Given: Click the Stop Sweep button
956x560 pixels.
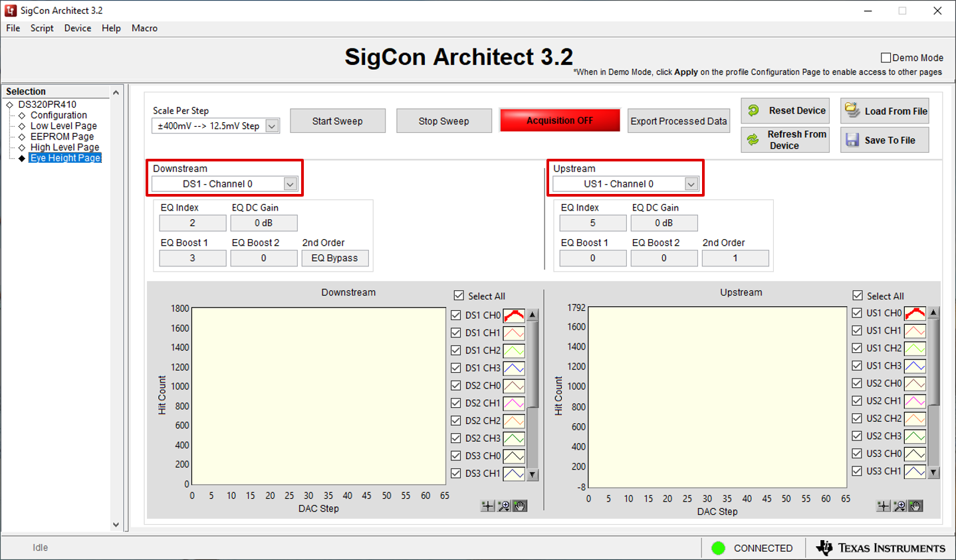Looking at the screenshot, I should pos(444,121).
